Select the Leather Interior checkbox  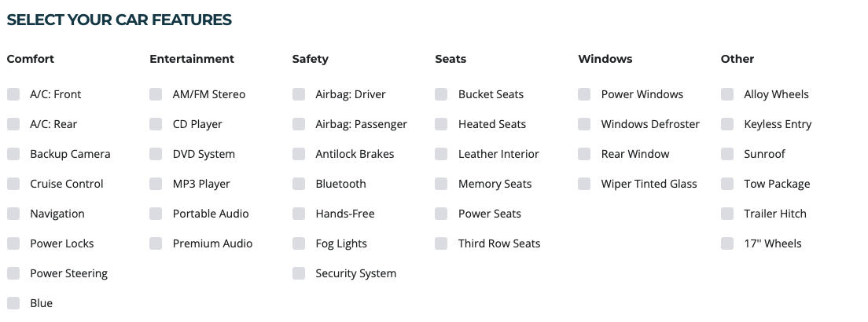441,154
